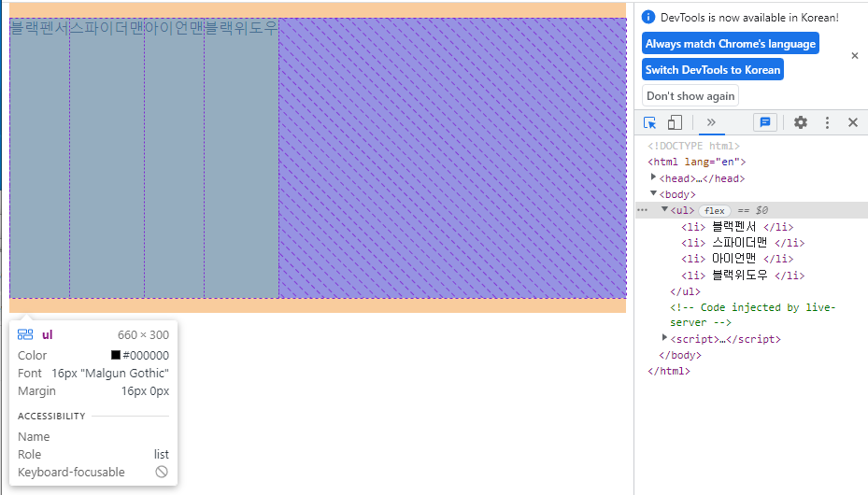Image resolution: width=868 pixels, height=495 pixels.
Task: Close the DevTools panel
Action: pos(853,122)
